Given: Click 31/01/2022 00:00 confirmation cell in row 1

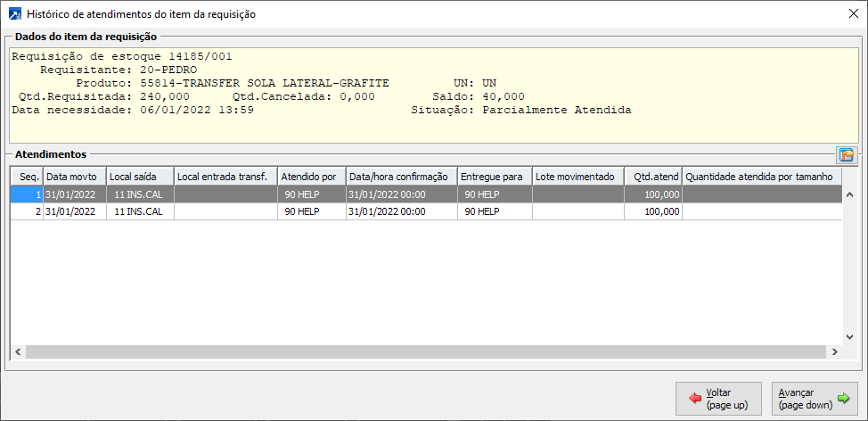Looking at the screenshot, I should (402, 194).
